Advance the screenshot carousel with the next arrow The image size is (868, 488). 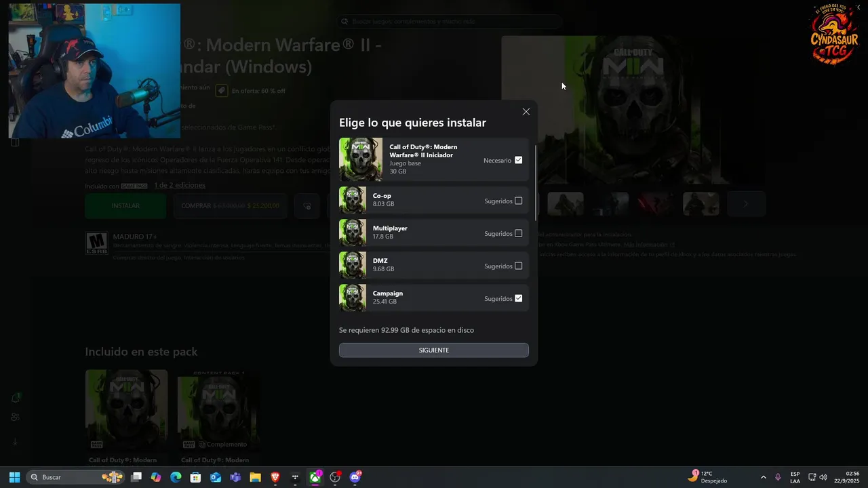[746, 204]
